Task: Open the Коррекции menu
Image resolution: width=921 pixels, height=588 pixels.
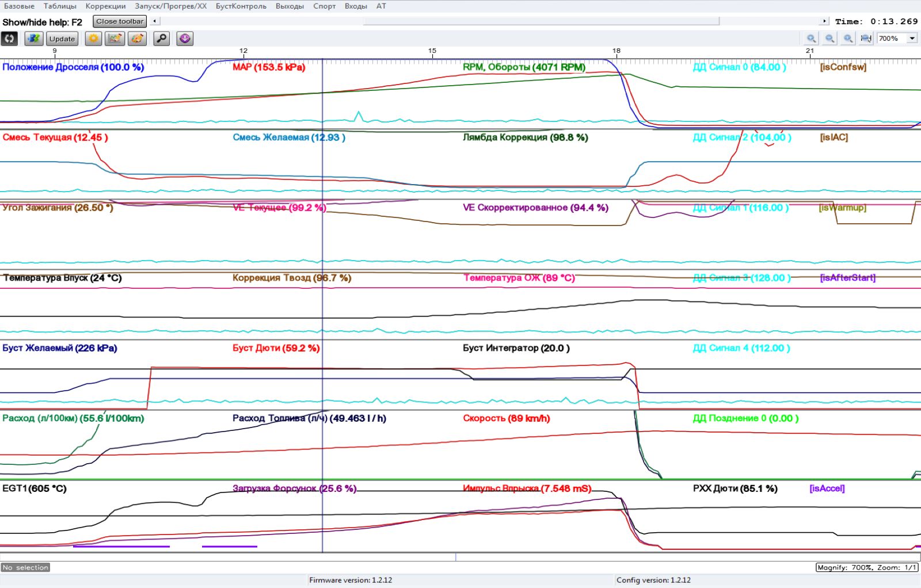Action: coord(105,6)
